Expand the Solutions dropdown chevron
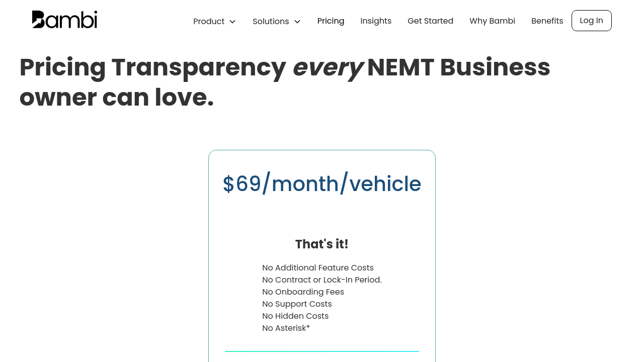This screenshot has height=362, width=644. click(x=297, y=22)
